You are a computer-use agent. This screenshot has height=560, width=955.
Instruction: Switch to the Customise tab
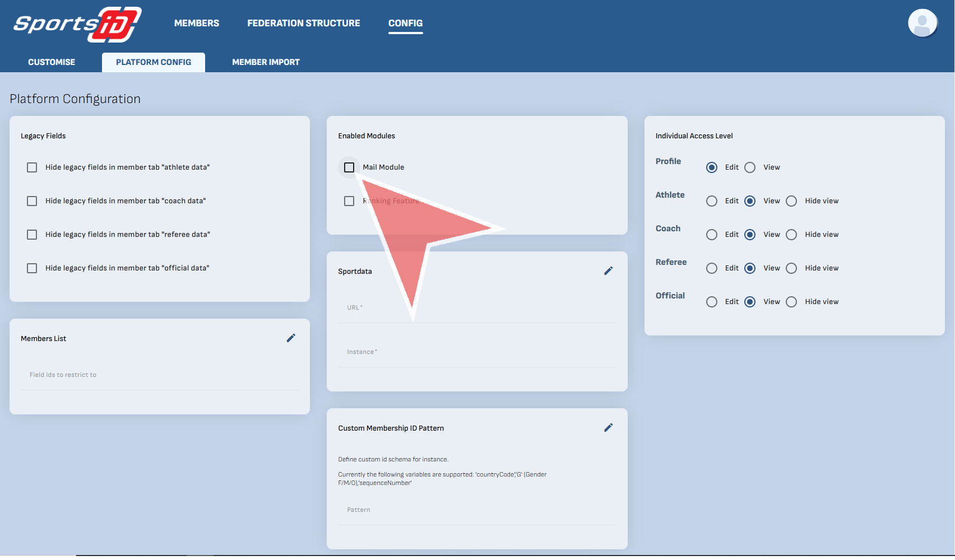coord(52,62)
